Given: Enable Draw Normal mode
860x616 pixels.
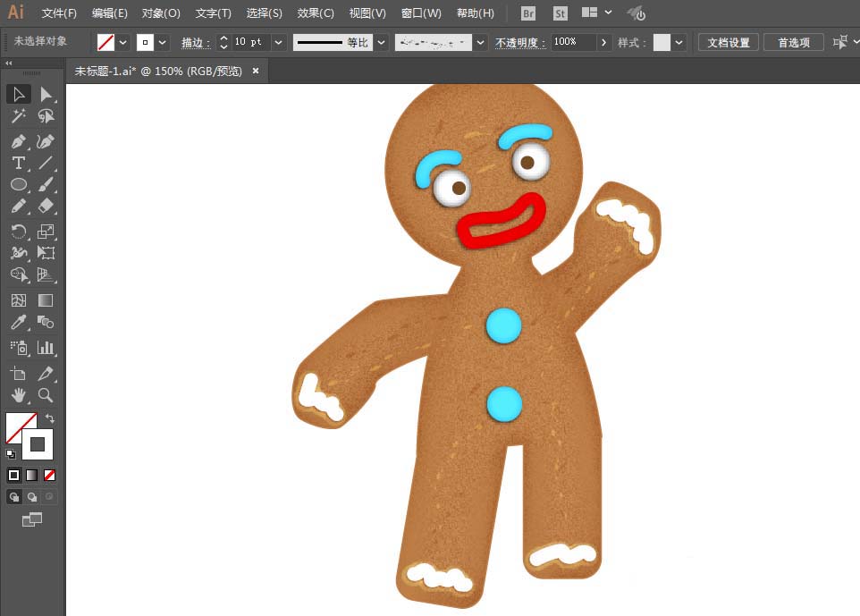Looking at the screenshot, I should (14, 497).
